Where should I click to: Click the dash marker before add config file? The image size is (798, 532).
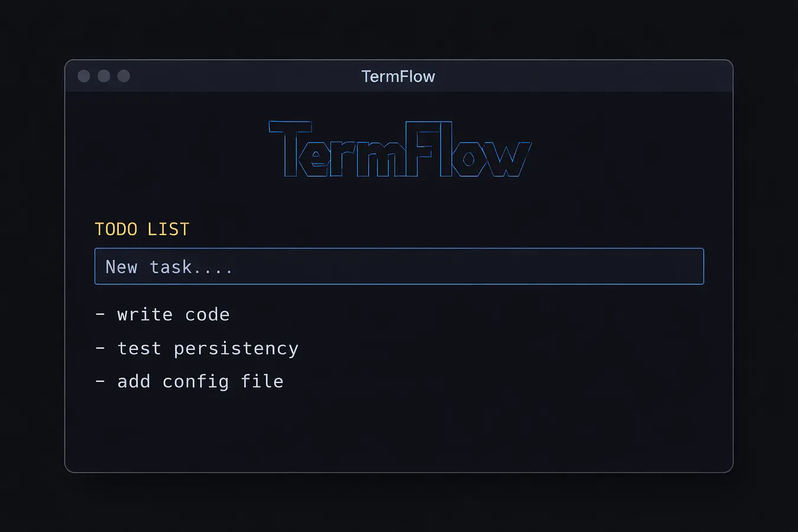point(100,381)
